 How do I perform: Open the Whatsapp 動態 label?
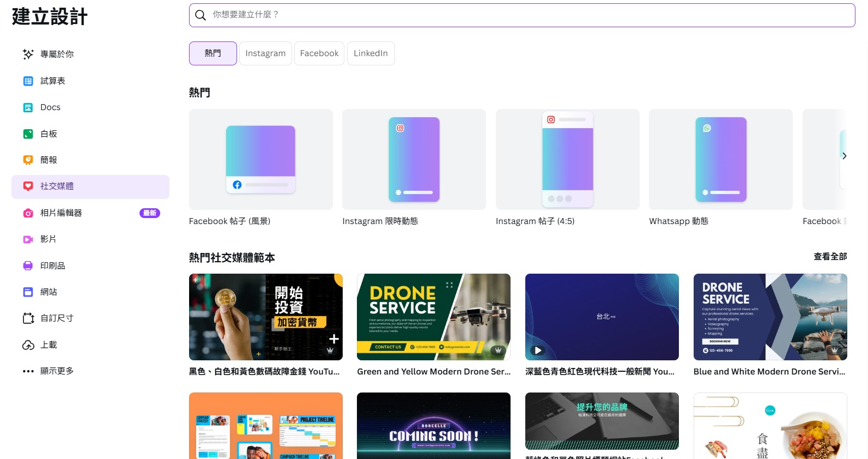(x=679, y=221)
